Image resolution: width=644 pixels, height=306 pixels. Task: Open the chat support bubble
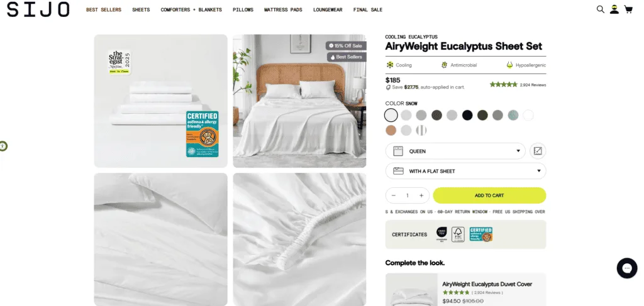[627, 268]
